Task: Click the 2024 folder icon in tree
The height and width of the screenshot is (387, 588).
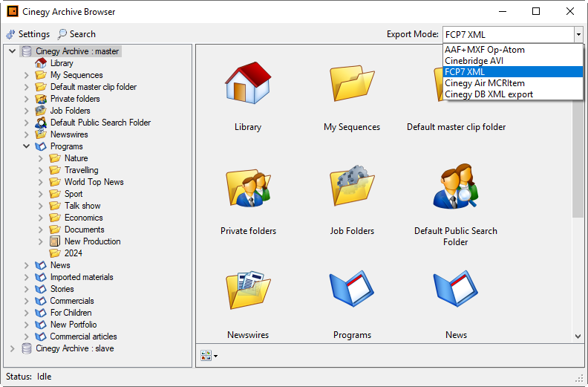Action: tap(55, 253)
